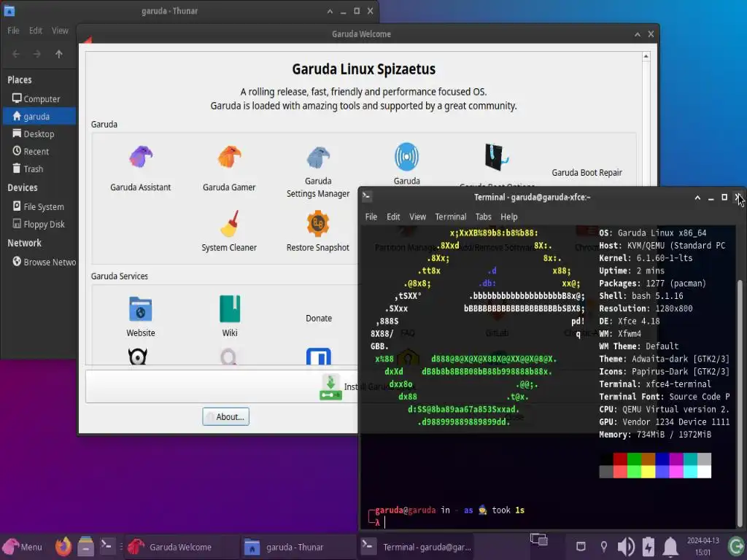The height and width of the screenshot is (560, 747).
Task: Click Garuda Boot Repair entry
Action: (x=587, y=173)
